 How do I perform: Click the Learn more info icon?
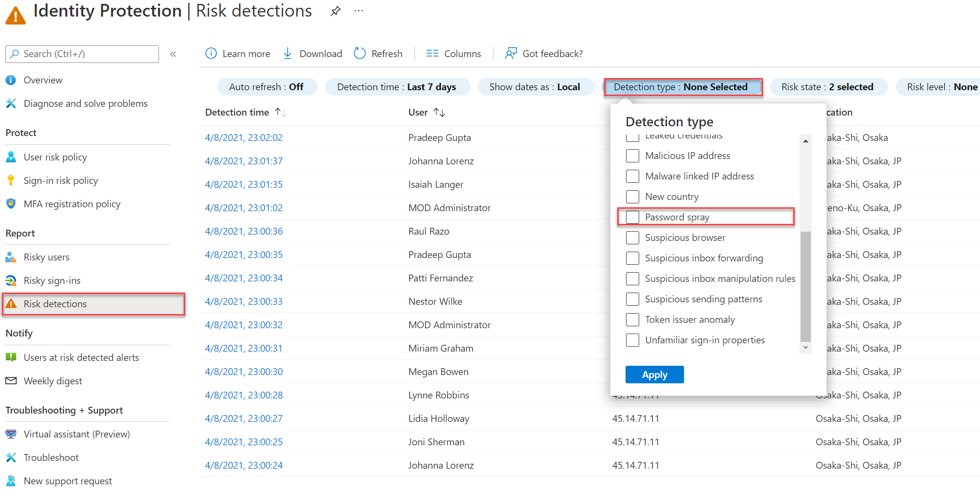211,53
